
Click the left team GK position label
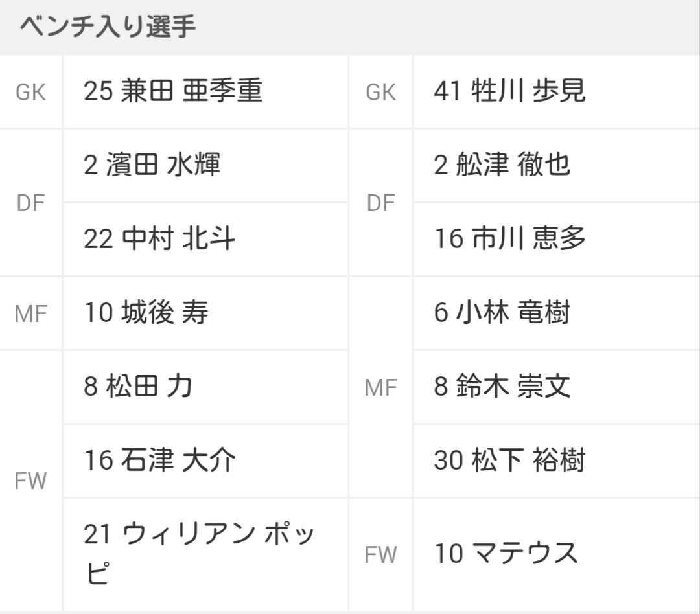click(31, 93)
